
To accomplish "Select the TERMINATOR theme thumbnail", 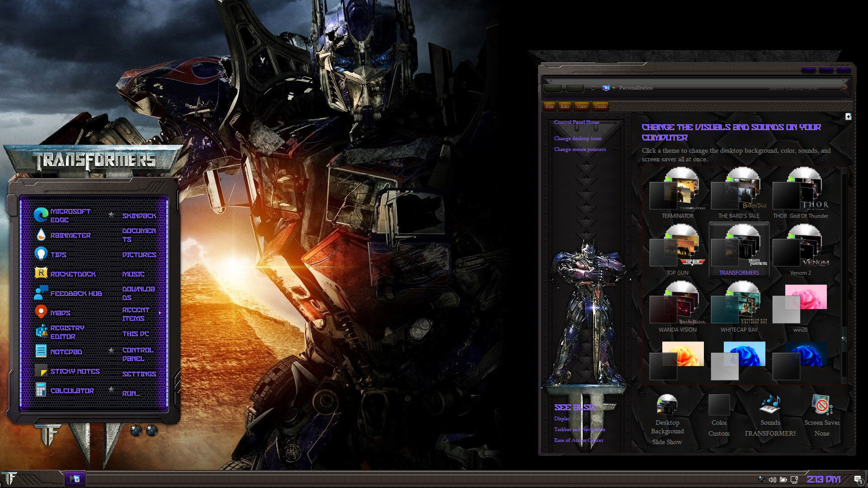I will click(677, 192).
